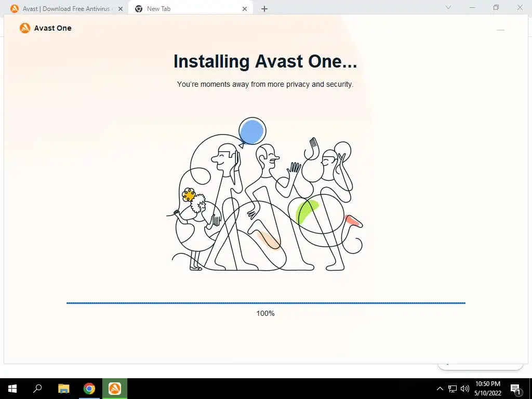Click the people illustration in installer
This screenshot has height=399, width=532.
click(x=265, y=194)
